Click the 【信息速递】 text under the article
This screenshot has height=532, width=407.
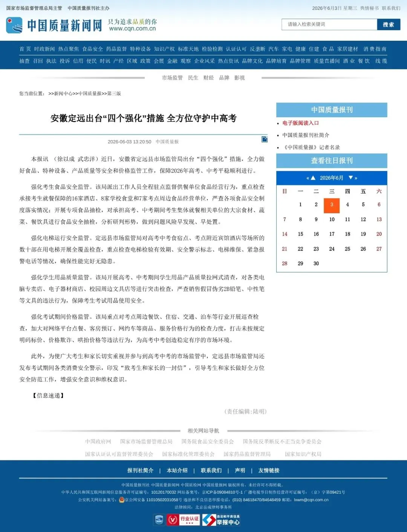[x=48, y=396]
